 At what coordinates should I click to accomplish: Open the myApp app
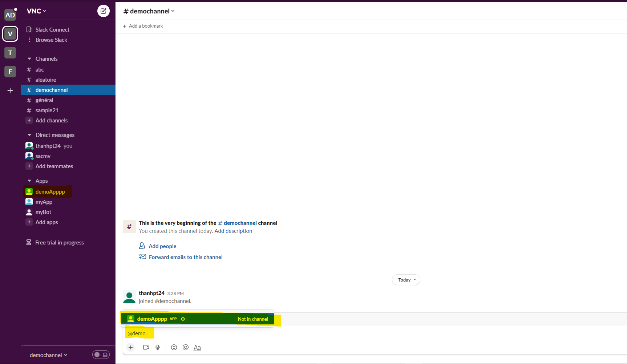(x=68, y=202)
